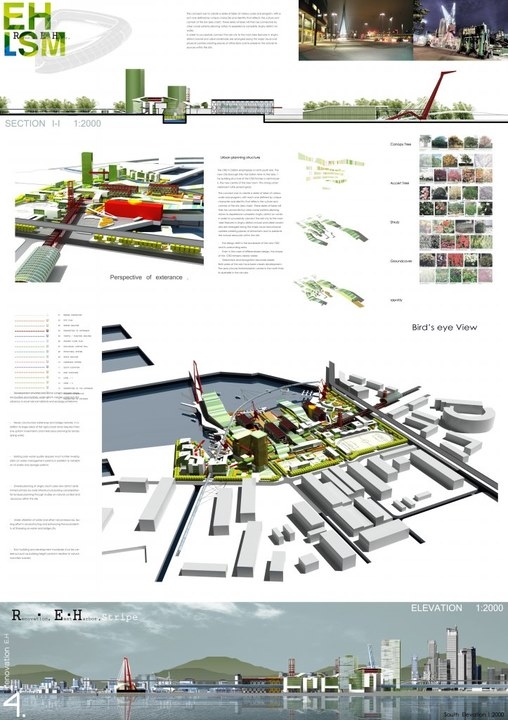508x720 pixels.
Task: Click the 'Canopy tree' label
Action: pos(401,144)
